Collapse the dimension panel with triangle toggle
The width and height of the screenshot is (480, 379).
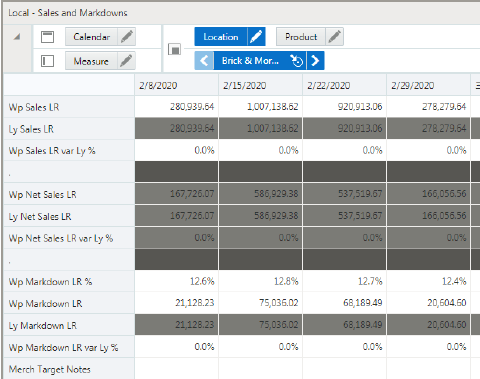17,37
